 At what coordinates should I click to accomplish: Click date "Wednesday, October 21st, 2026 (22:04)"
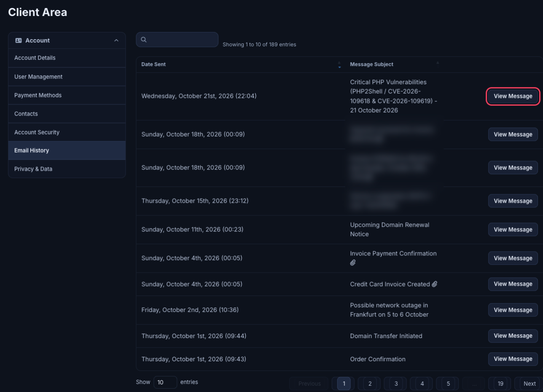[199, 96]
